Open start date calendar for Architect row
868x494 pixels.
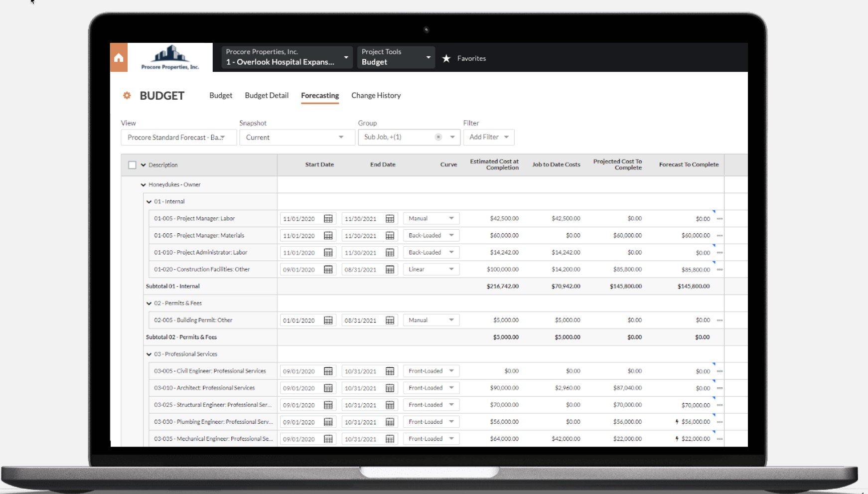coord(328,388)
